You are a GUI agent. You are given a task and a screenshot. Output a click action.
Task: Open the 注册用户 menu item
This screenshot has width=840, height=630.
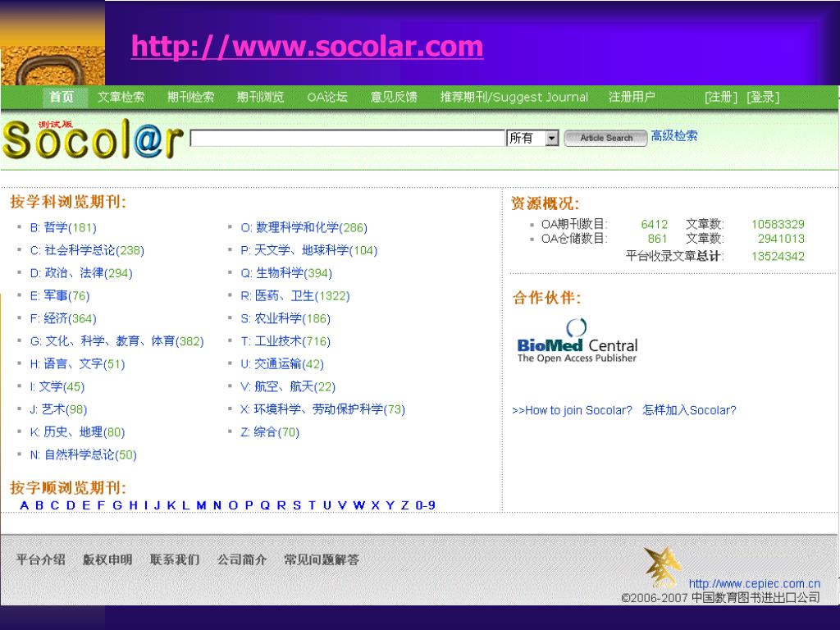(x=632, y=97)
